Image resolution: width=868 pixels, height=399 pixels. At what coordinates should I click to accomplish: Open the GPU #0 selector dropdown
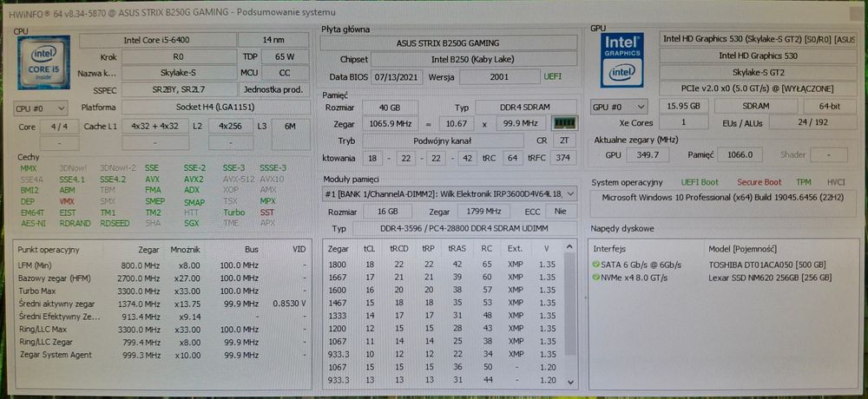pyautogui.click(x=619, y=107)
